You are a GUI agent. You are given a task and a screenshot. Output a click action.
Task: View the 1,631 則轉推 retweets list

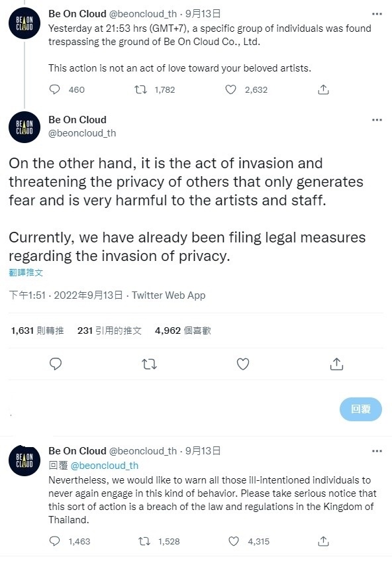37,331
